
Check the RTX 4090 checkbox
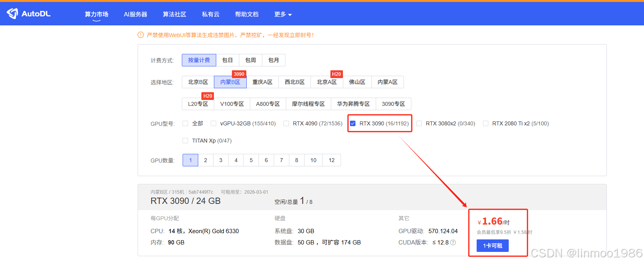tap(286, 123)
